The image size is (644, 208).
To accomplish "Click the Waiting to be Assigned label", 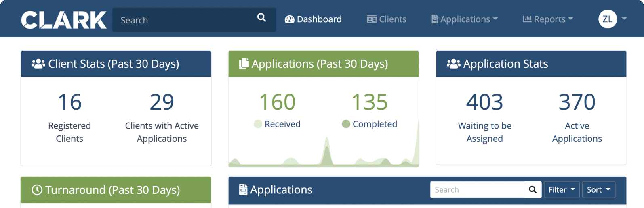I will coord(484,132).
